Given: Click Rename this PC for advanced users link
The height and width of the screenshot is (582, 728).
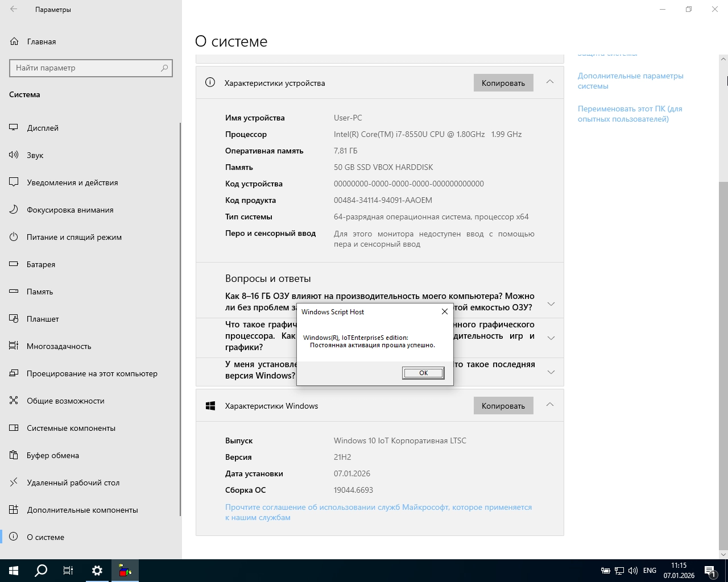Looking at the screenshot, I should pos(630,114).
